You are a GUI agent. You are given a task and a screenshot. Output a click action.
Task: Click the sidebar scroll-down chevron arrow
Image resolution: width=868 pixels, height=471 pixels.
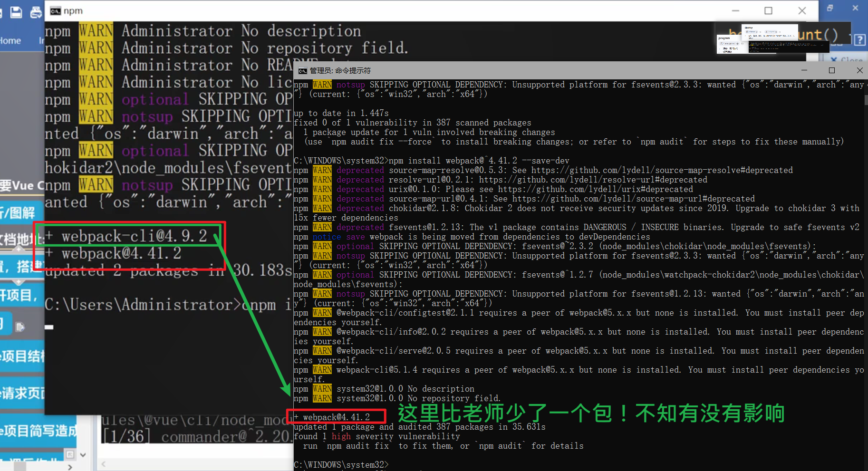83,455
